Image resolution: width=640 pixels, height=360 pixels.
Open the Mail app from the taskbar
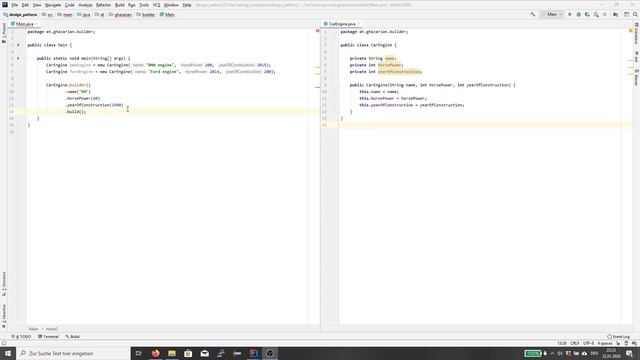pyautogui.click(x=204, y=353)
